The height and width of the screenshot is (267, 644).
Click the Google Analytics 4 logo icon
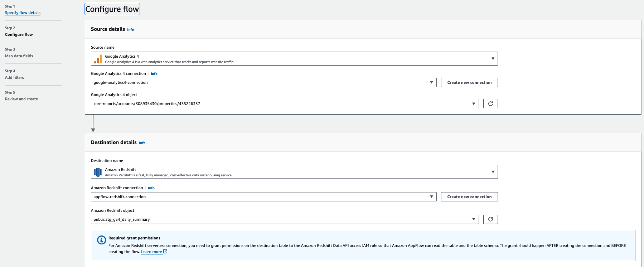98,59
